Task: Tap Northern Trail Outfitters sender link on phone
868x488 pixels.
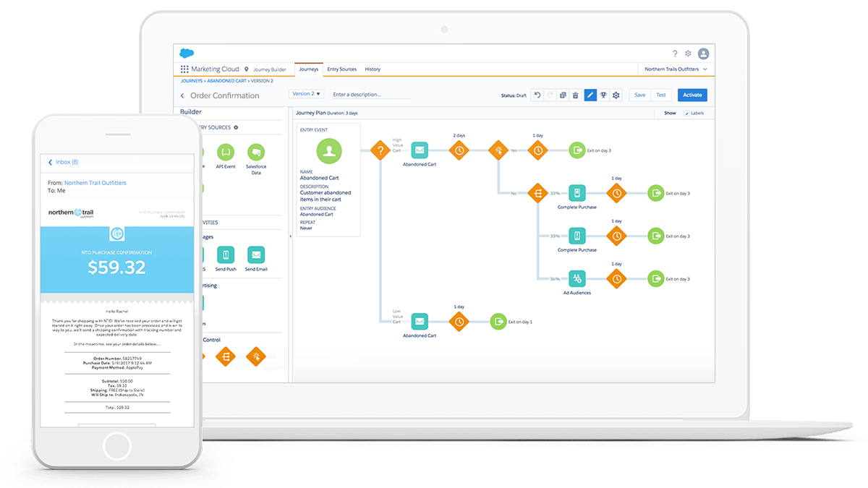Action: 95,183
